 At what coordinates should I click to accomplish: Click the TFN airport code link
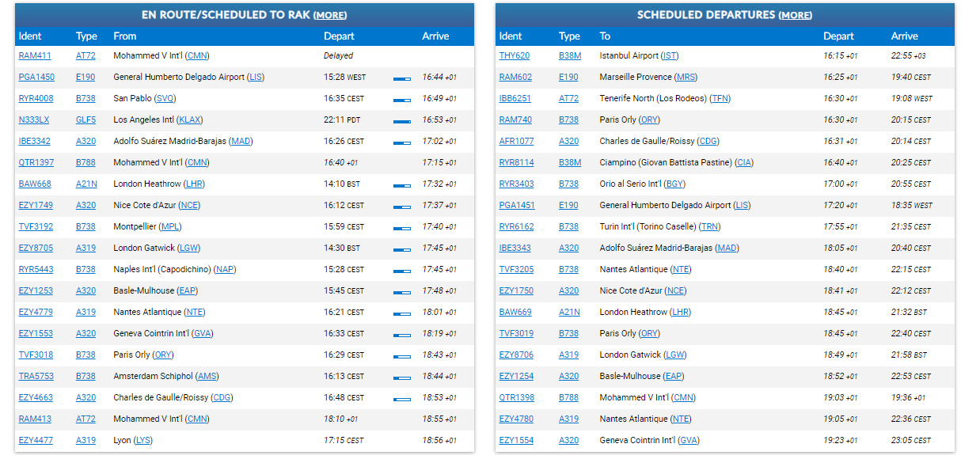[x=720, y=99]
